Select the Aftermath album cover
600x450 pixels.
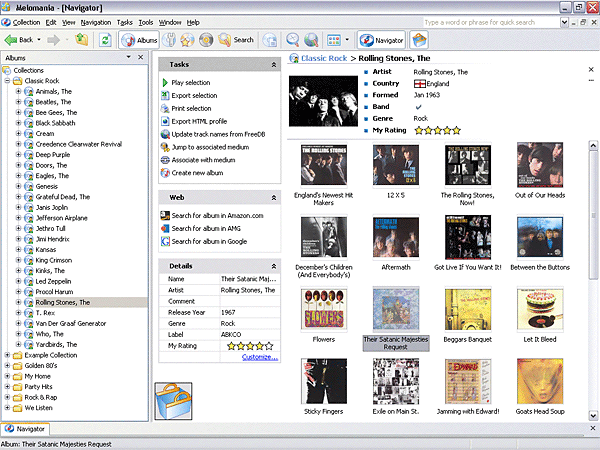(396, 237)
